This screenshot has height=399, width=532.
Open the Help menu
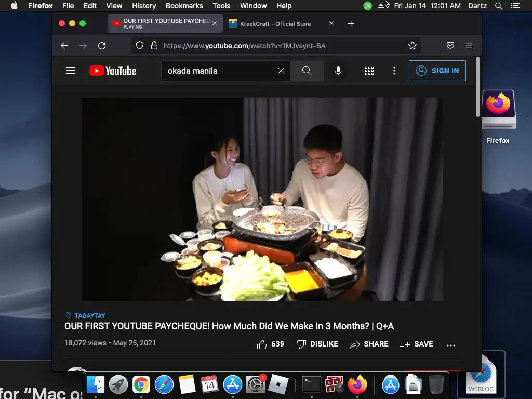coord(284,6)
